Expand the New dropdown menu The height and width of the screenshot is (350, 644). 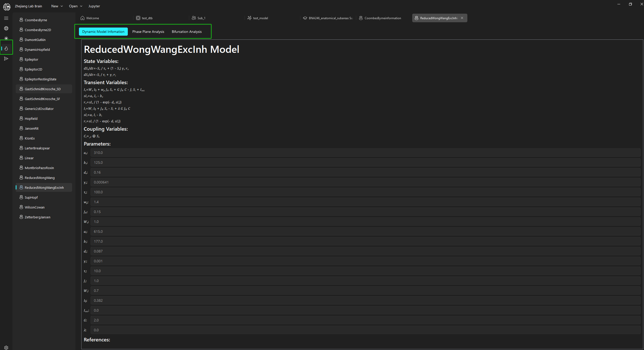coord(57,6)
